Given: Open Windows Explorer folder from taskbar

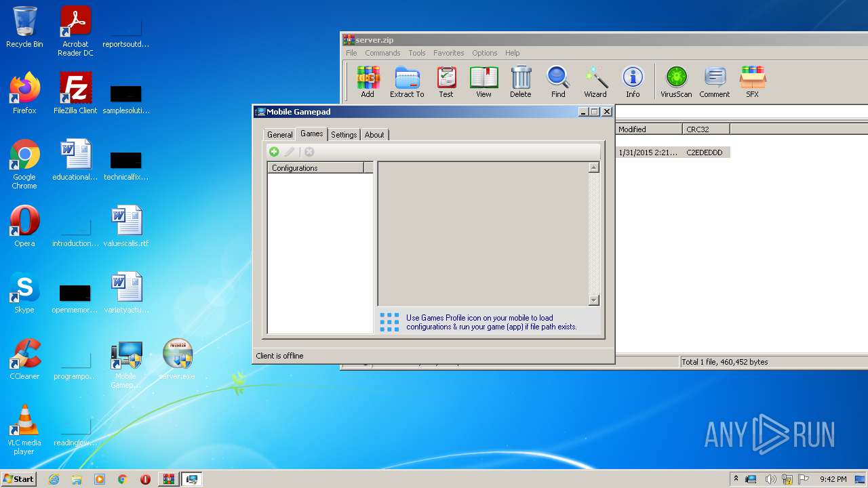Looking at the screenshot, I should (x=77, y=479).
